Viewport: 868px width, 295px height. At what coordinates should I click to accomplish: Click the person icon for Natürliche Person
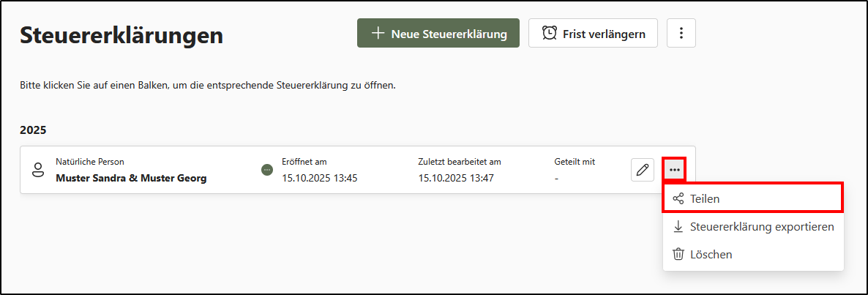click(38, 170)
